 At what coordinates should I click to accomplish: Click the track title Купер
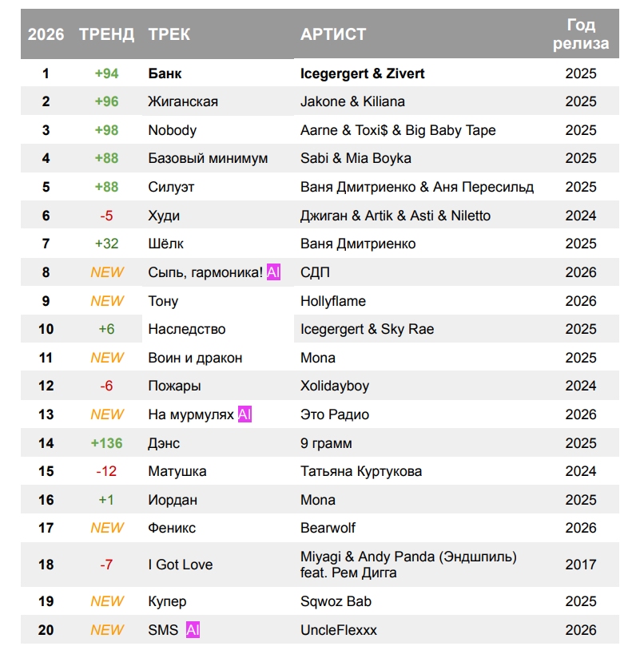(x=167, y=601)
